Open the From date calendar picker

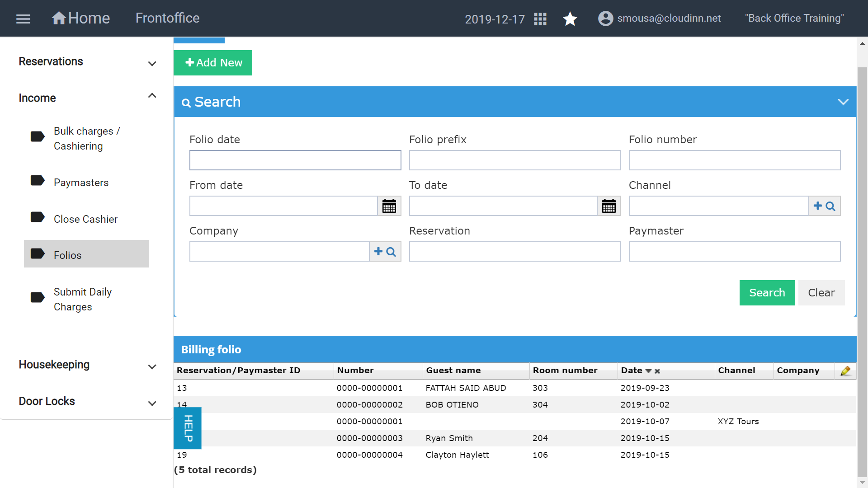click(389, 206)
